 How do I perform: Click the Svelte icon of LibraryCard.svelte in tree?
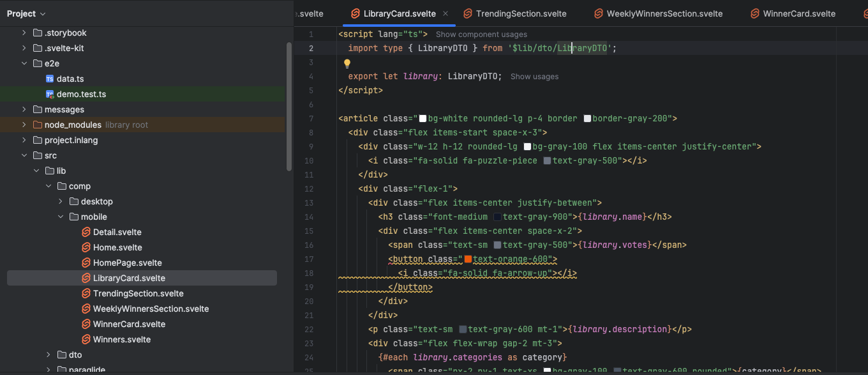coord(86,278)
